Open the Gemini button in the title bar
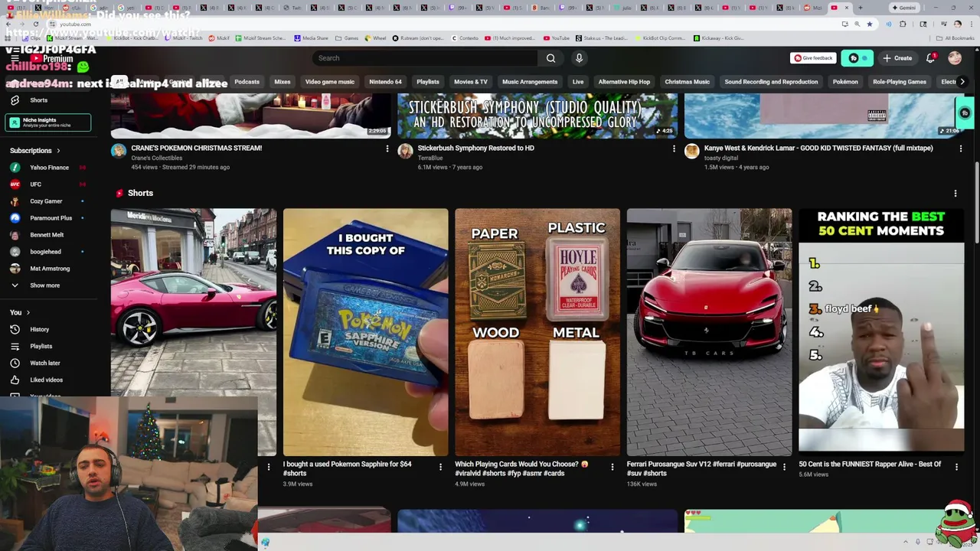The height and width of the screenshot is (551, 980). coord(903,8)
